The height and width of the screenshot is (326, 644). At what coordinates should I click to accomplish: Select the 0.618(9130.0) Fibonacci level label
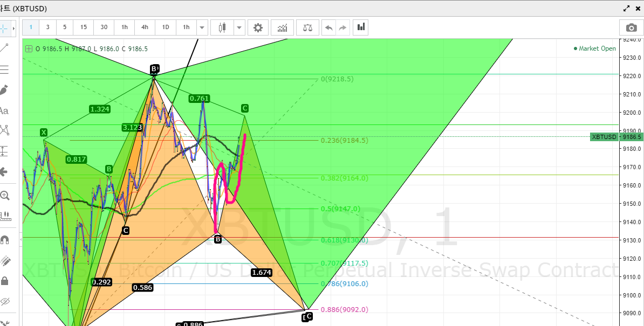tap(345, 240)
